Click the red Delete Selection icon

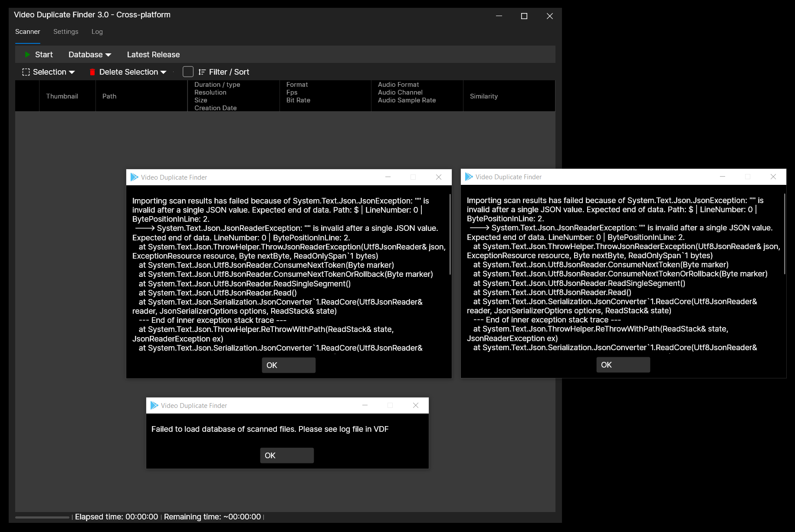92,72
